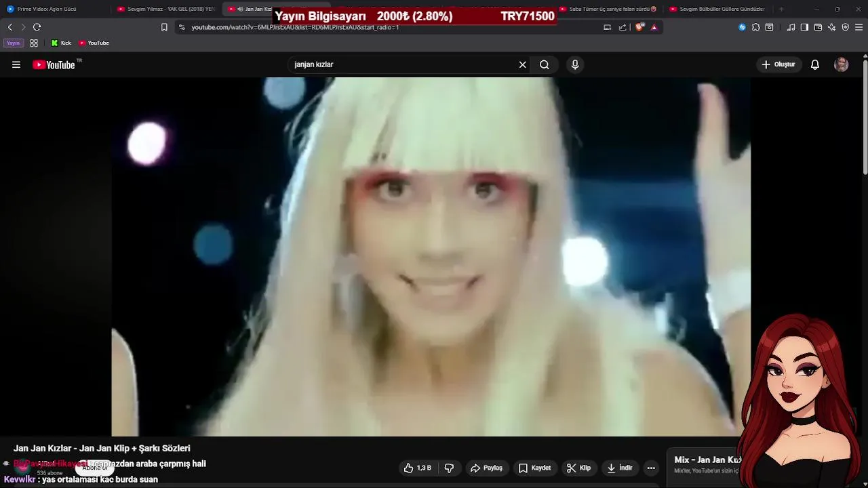Switch to Prime Video Aşkın Gücü tab
The height and width of the screenshot is (488, 868).
(x=56, y=9)
